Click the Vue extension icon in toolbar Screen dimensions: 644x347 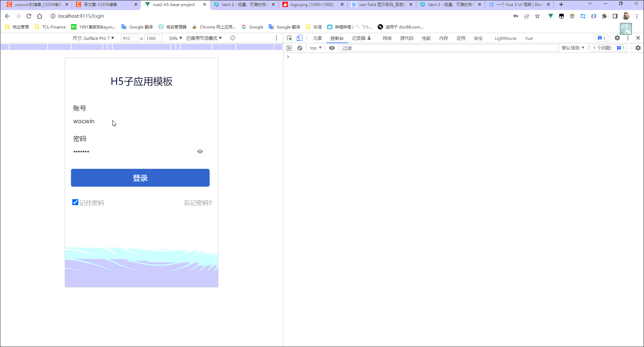[x=550, y=16]
